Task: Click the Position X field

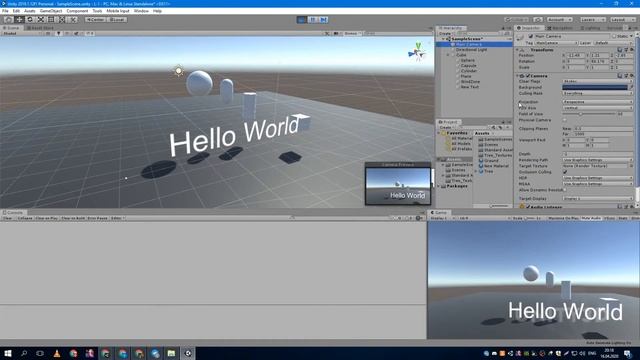Action: pos(576,56)
